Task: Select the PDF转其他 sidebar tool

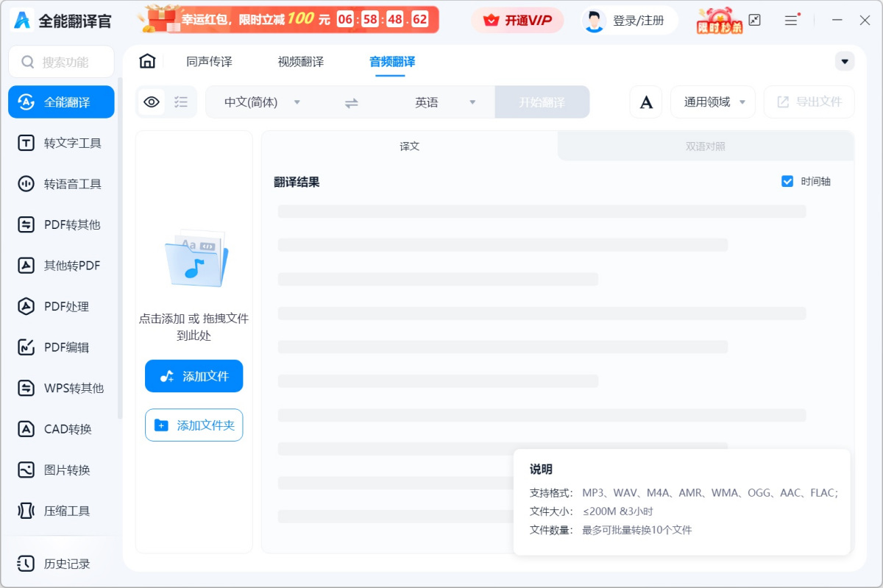Action: pos(61,224)
